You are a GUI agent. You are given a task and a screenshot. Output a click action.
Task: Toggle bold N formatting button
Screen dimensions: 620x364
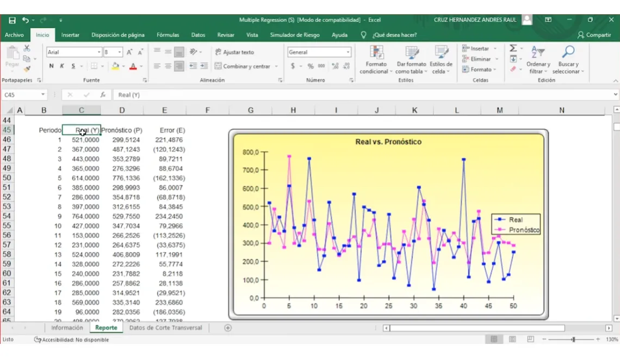52,66
